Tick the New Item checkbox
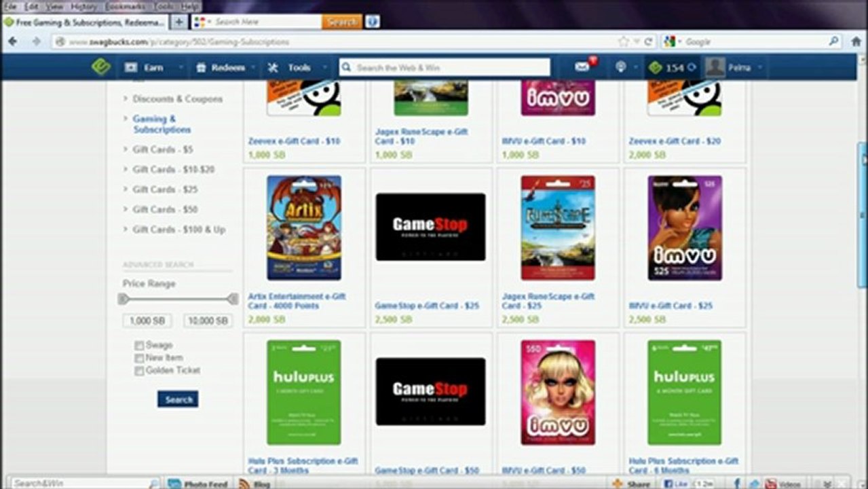 coord(139,358)
